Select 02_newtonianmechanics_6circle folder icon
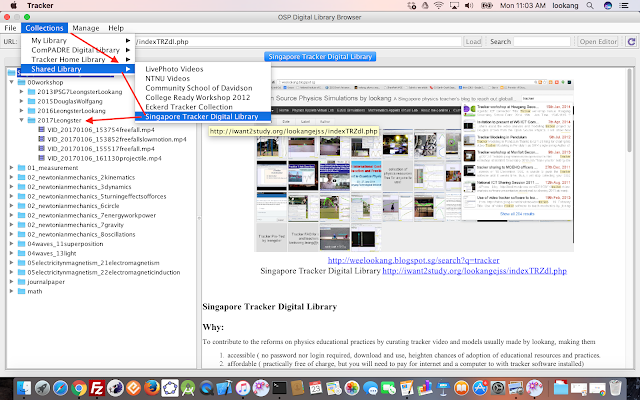Image resolution: width=640 pixels, height=400 pixels. tap(22, 206)
